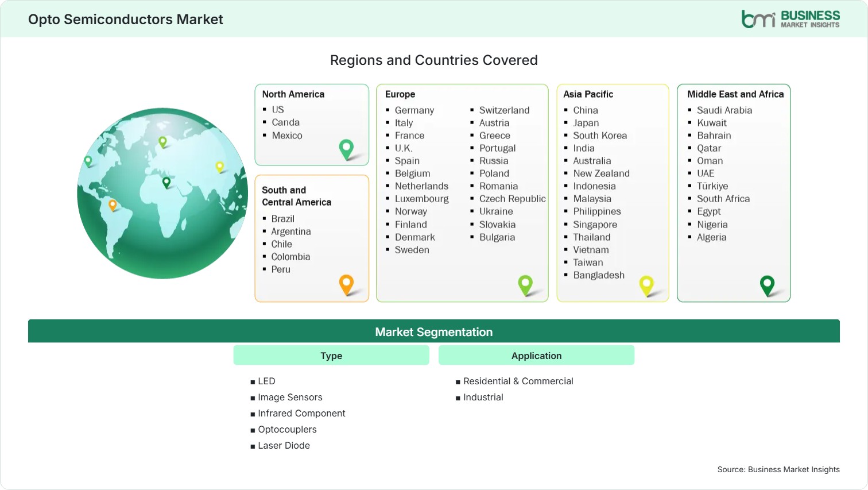
Task: Click the Chile entry
Action: pos(282,244)
